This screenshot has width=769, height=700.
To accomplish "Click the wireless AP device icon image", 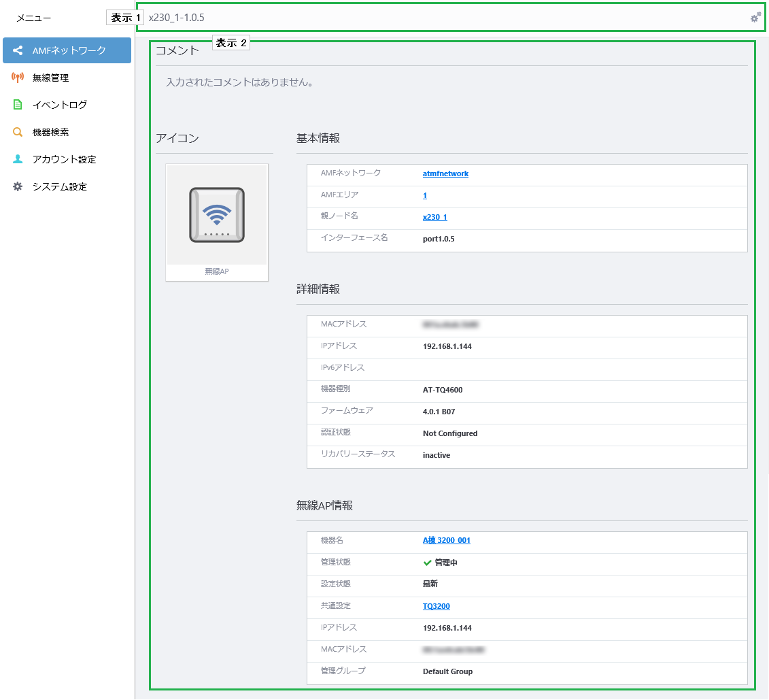I will [217, 215].
